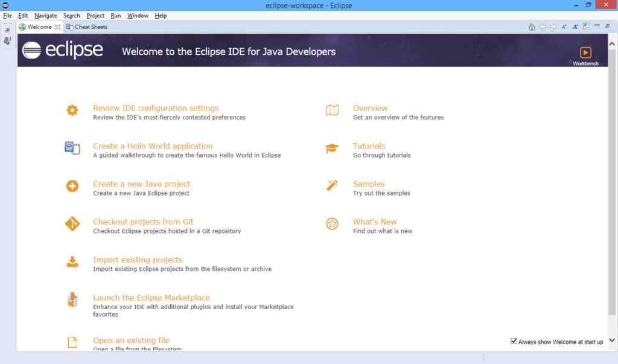Click 'Go through tutorials' text
The height and width of the screenshot is (364, 618).
[381, 155]
